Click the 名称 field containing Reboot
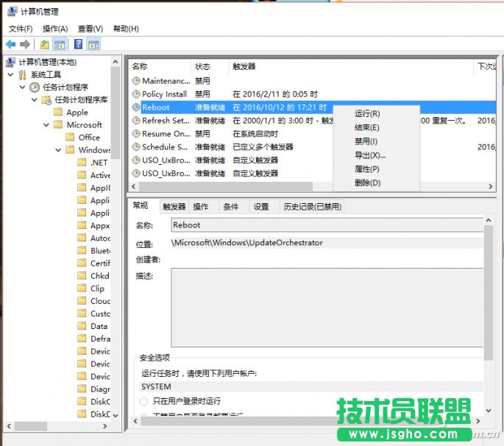The height and width of the screenshot is (446, 504). [x=327, y=225]
